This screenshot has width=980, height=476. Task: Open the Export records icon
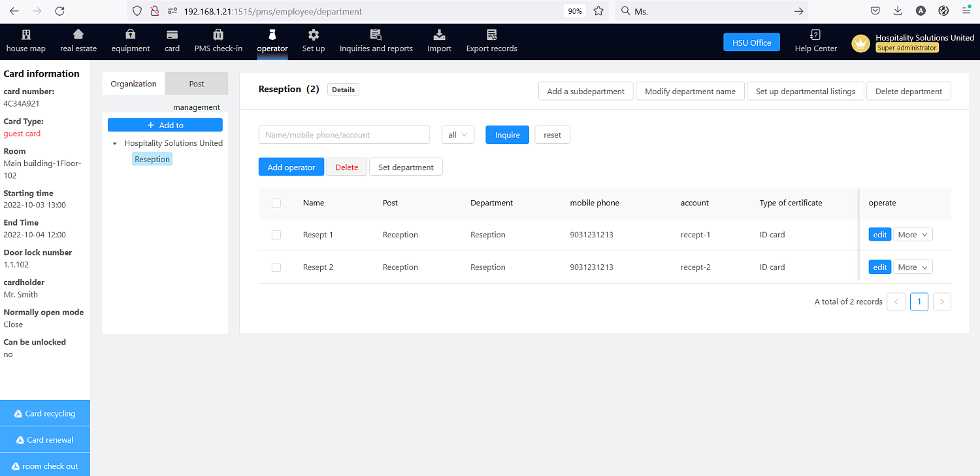491,35
